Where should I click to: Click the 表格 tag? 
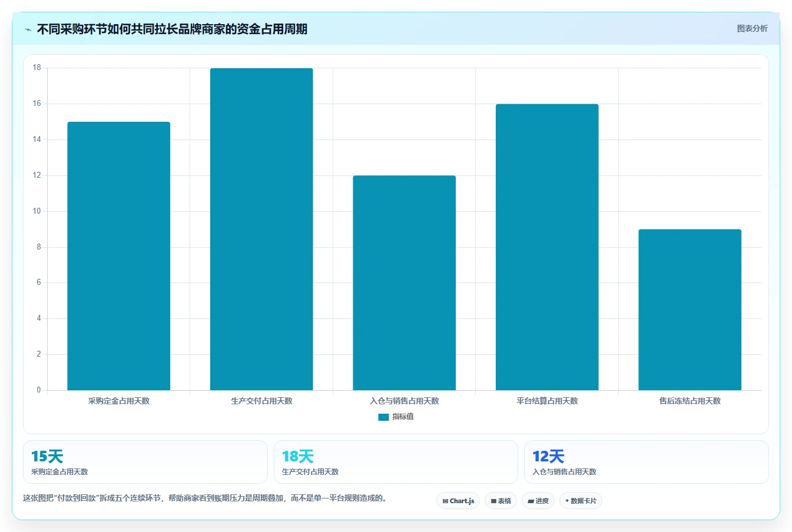click(501, 501)
